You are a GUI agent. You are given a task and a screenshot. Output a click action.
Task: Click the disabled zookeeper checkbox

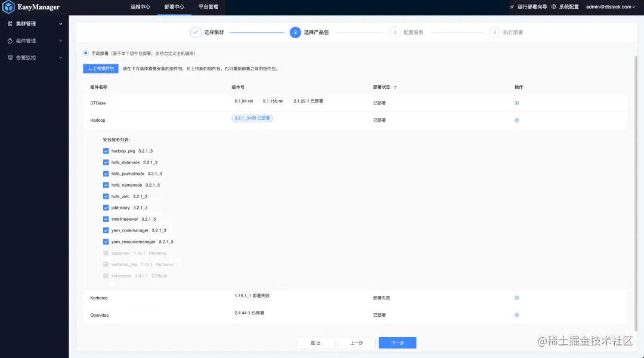click(106, 276)
